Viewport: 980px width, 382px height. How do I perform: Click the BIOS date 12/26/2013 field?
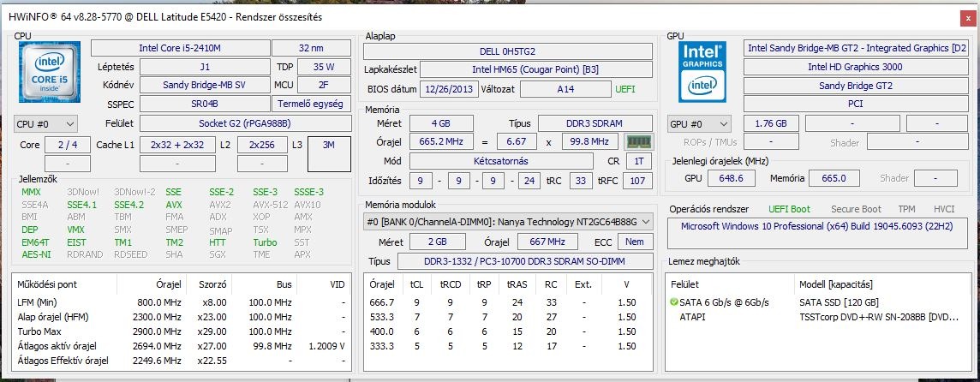[x=449, y=89]
